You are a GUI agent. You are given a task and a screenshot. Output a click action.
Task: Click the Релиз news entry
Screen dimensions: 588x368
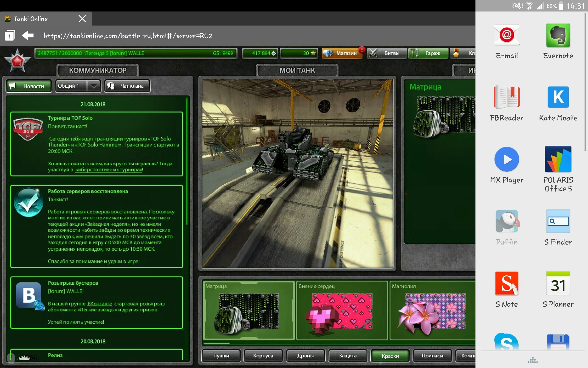point(96,355)
